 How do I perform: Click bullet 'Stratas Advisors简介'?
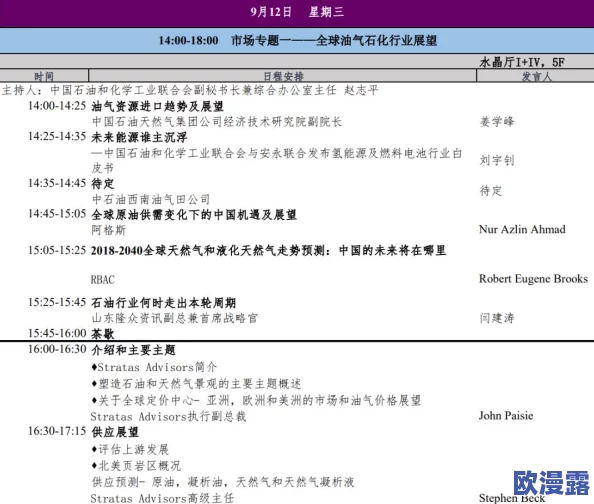[x=154, y=367]
